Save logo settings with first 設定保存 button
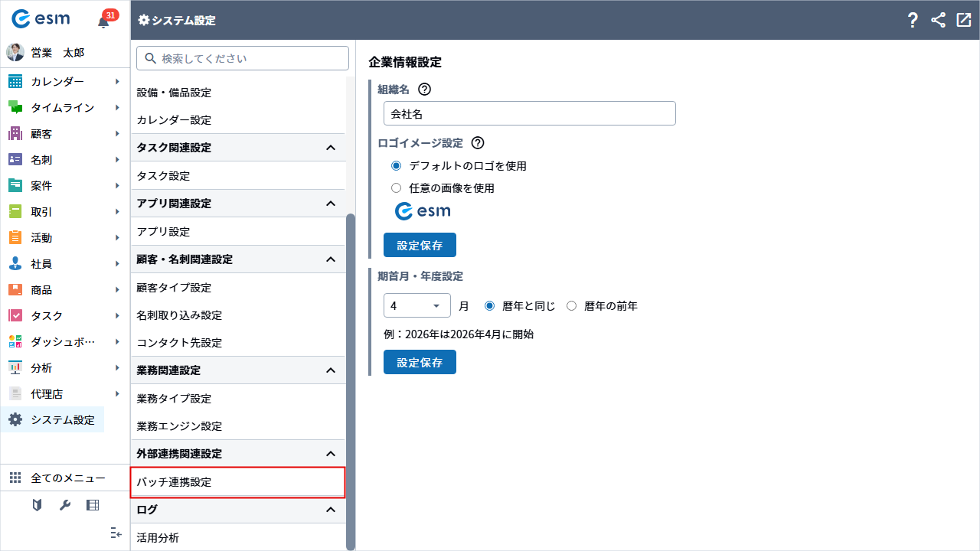Viewport: 980px width, 551px height. 420,246
